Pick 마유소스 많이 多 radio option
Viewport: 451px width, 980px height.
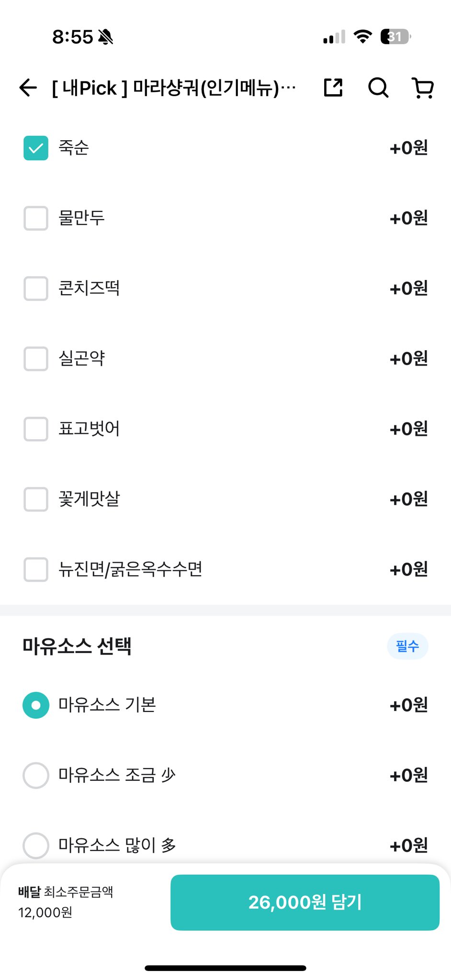(x=36, y=846)
